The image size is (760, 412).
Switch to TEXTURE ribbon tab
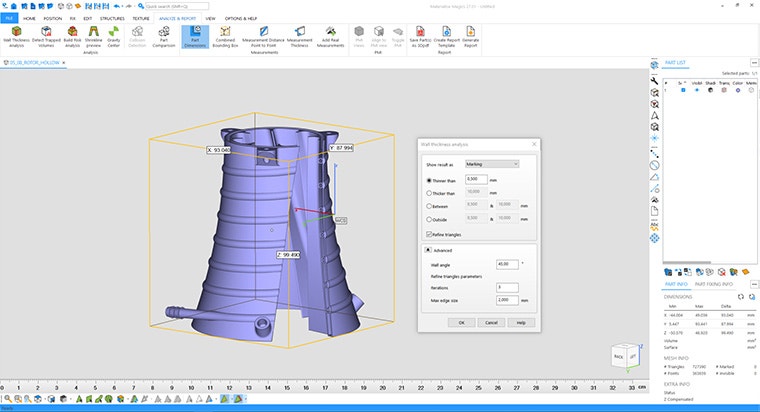pyautogui.click(x=141, y=18)
